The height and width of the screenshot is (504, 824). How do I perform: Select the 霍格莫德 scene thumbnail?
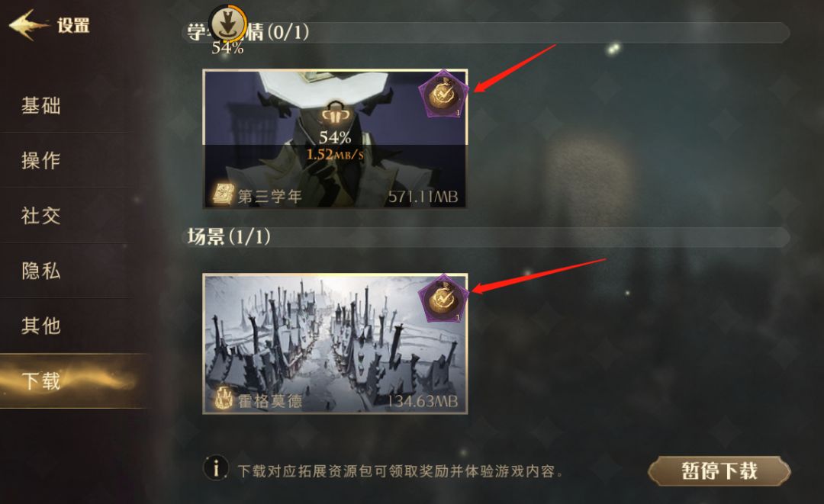coord(335,343)
